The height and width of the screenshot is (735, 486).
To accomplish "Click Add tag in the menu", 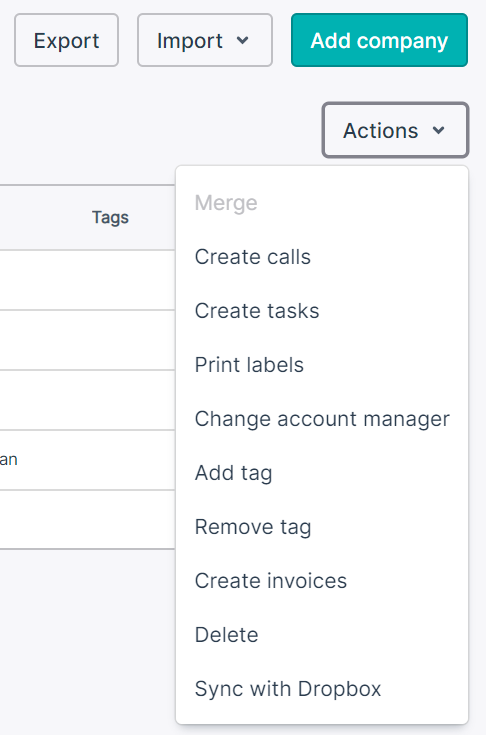I will pyautogui.click(x=233, y=473).
